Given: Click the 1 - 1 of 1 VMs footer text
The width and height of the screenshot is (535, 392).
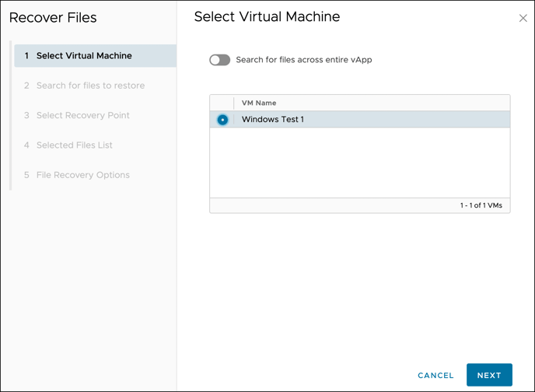Looking at the screenshot, I should [x=481, y=205].
